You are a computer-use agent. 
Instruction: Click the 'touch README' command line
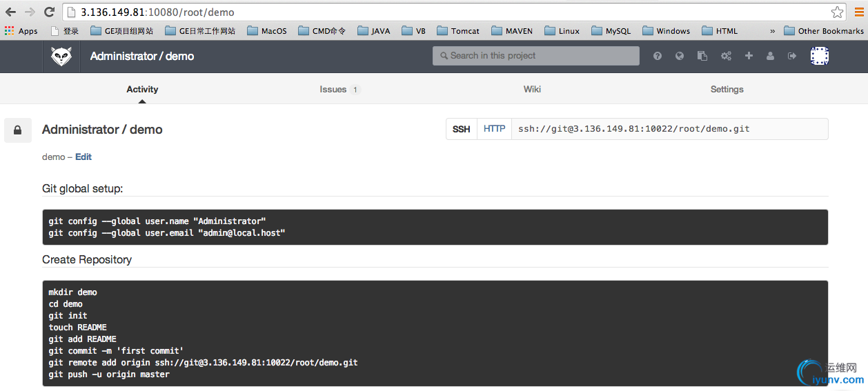[x=77, y=328]
